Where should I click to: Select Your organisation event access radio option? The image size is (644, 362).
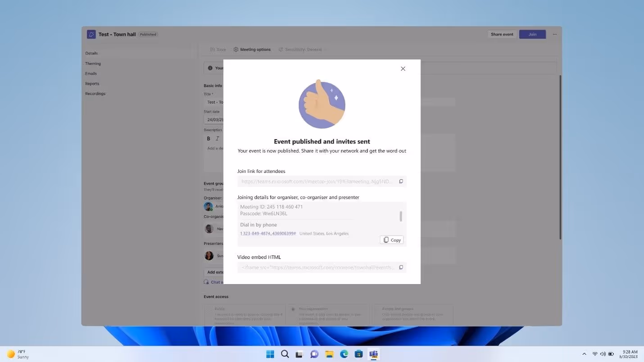pos(293,309)
